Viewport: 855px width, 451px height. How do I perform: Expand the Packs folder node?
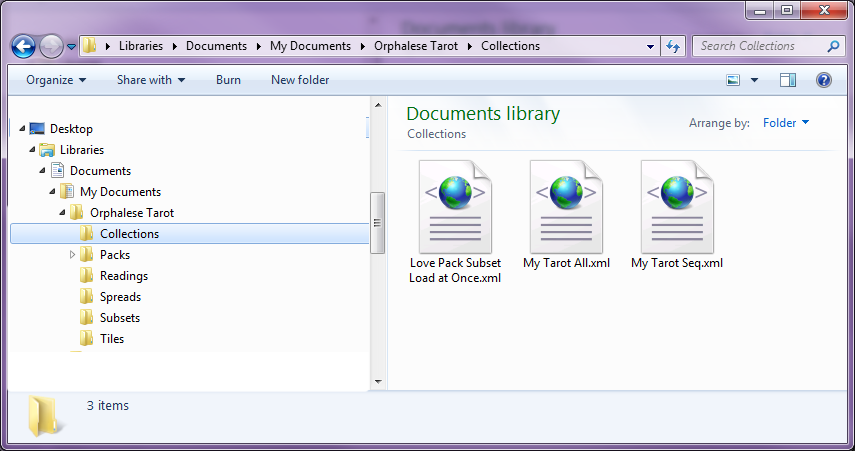coord(73,255)
